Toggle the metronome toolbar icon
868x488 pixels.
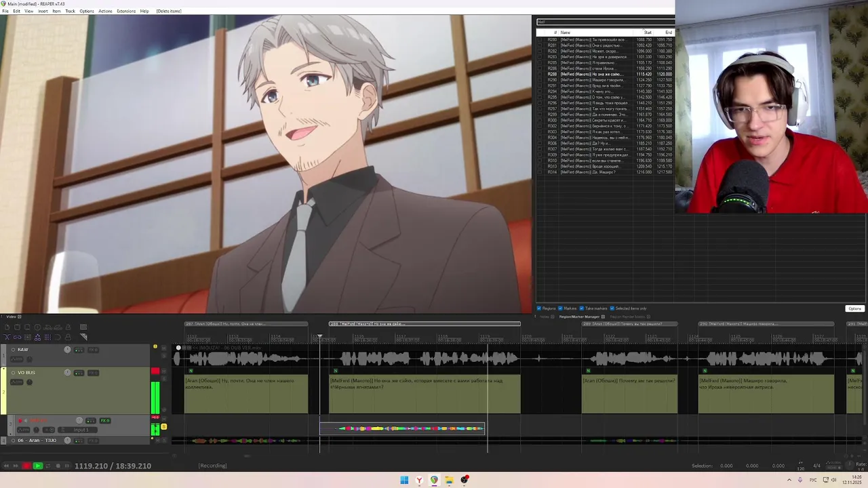pyautogui.click(x=68, y=327)
